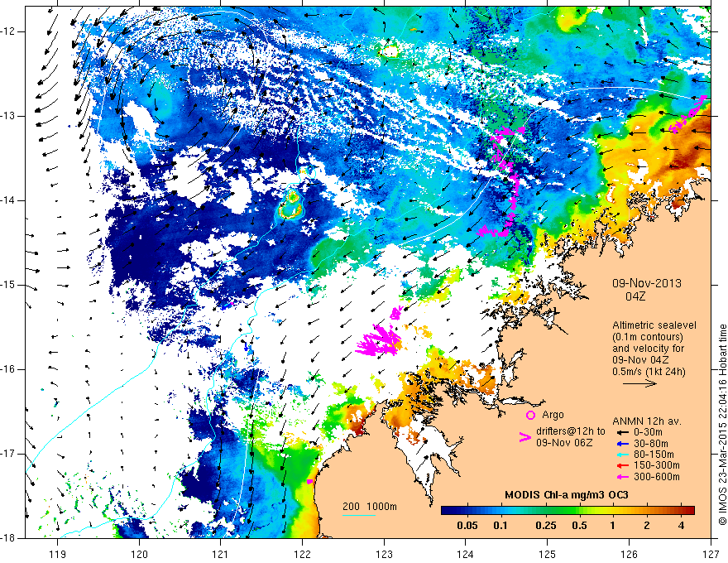The width and height of the screenshot is (728, 563).
Task: Click the 'Altimetric sealevel' text
Action: coord(654,325)
